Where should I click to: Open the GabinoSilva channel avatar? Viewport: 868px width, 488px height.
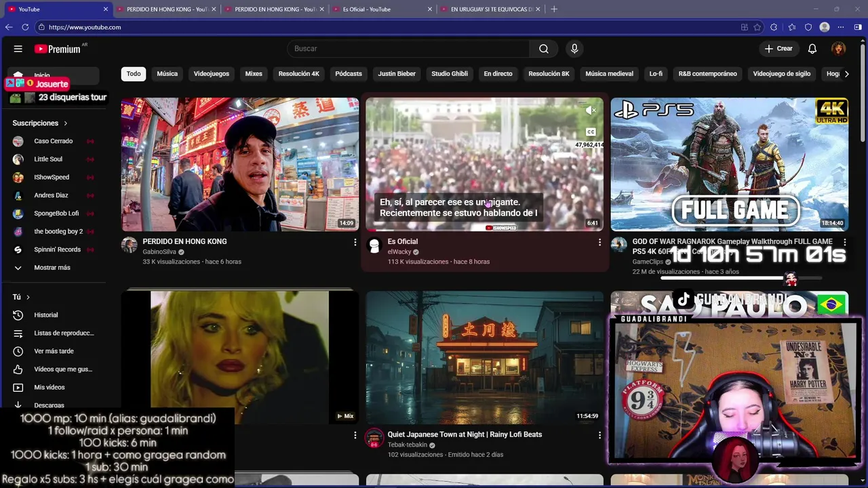point(130,245)
